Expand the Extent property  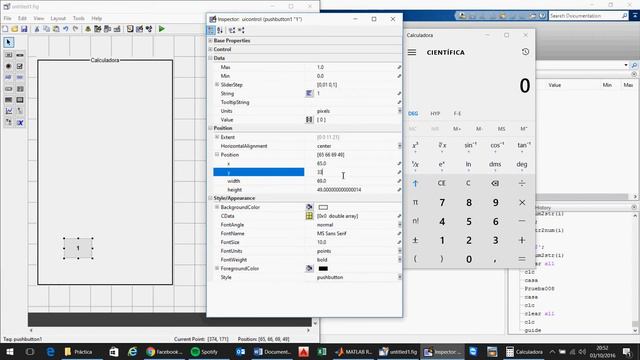[x=217, y=137]
